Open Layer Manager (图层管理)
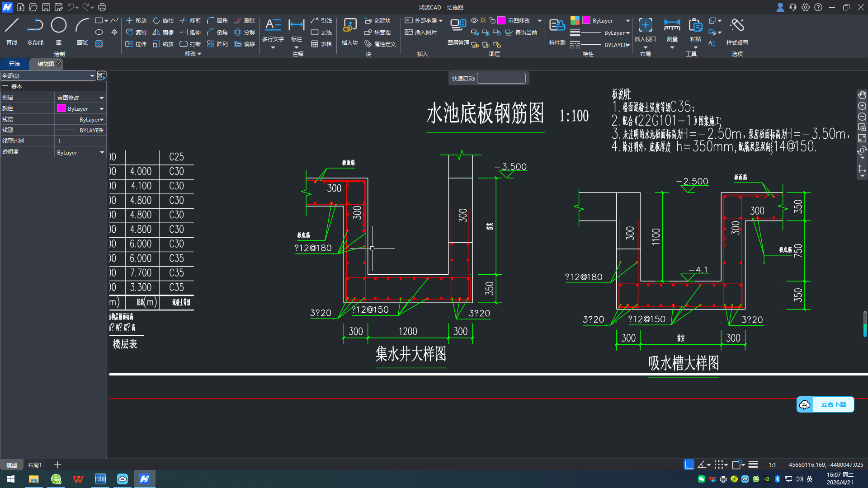 pyautogui.click(x=458, y=31)
